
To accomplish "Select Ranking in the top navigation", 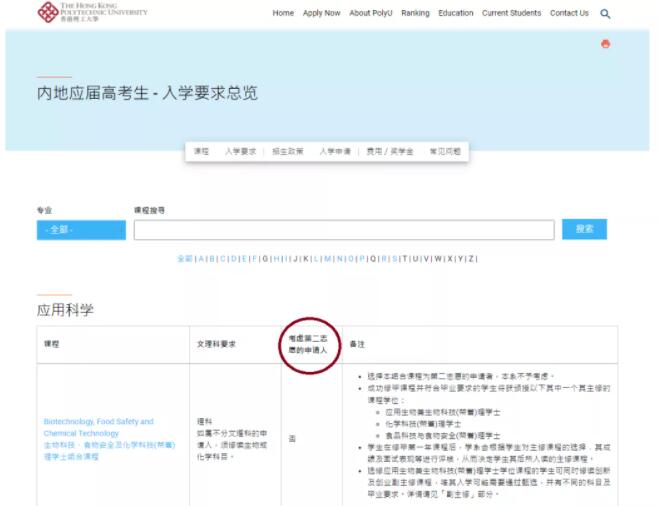I will point(414,14).
